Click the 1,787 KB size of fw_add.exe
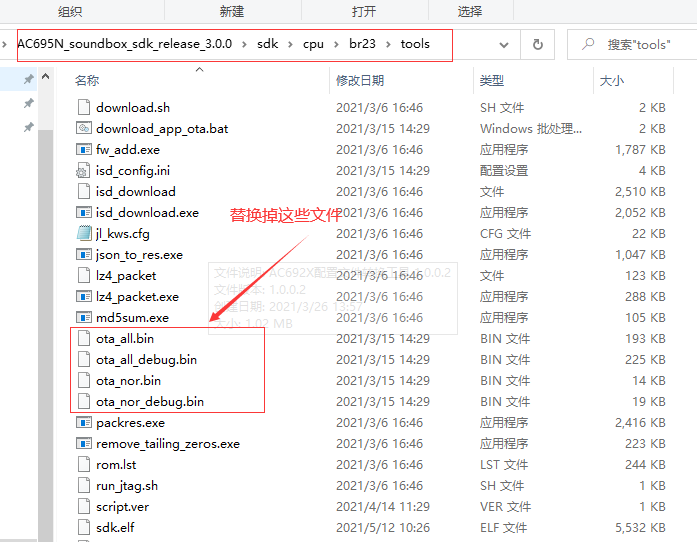 click(x=640, y=149)
